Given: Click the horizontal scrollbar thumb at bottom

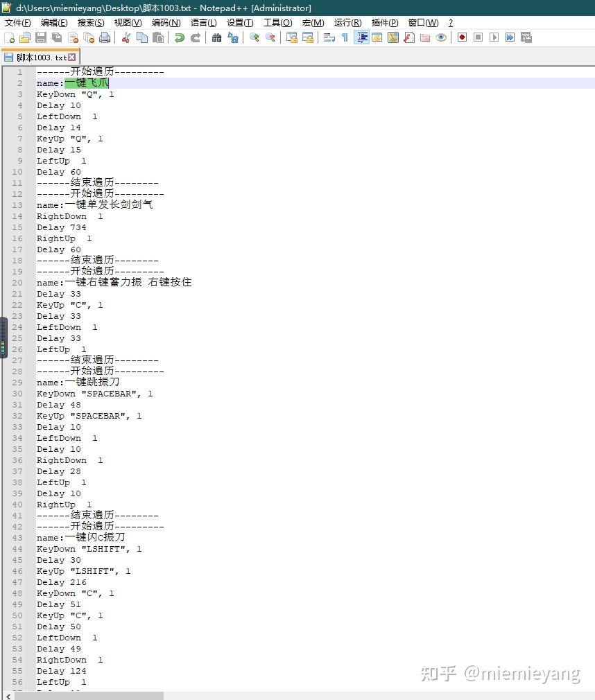Looking at the screenshot, I should pos(89,696).
